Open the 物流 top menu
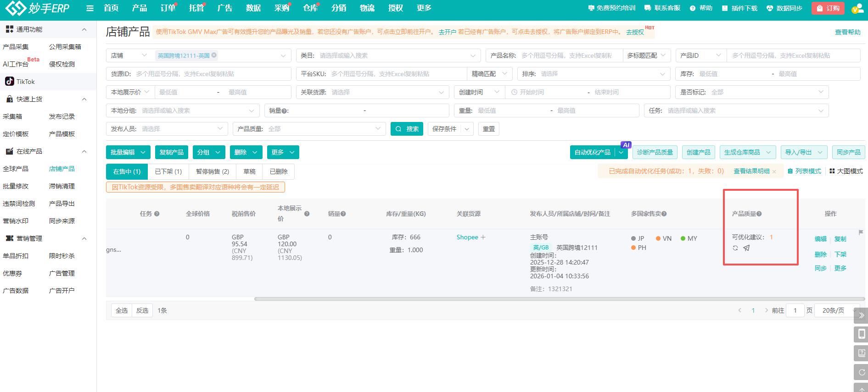Image resolution: width=868 pixels, height=392 pixels. [367, 8]
